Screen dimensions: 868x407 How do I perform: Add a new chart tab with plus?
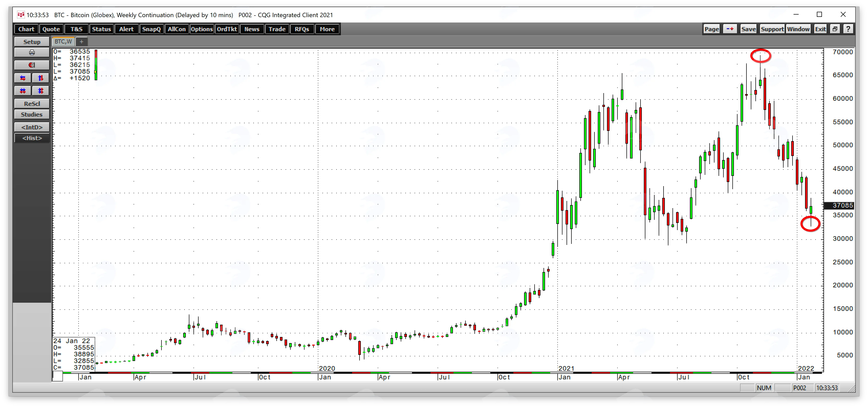(x=81, y=42)
